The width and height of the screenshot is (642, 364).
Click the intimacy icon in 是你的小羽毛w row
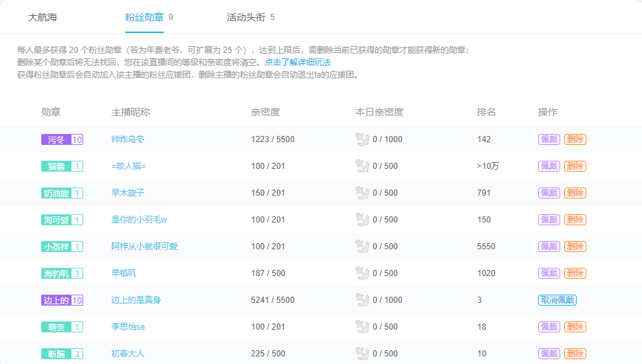point(362,220)
